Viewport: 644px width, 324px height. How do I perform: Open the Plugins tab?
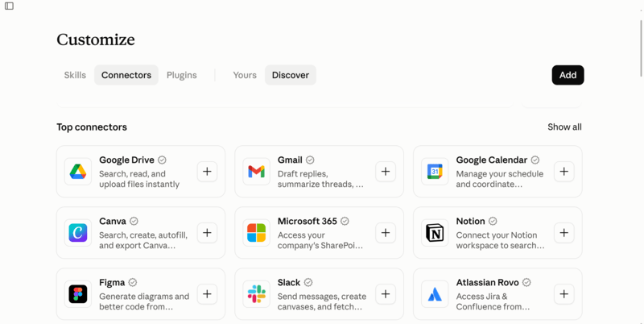pos(182,75)
